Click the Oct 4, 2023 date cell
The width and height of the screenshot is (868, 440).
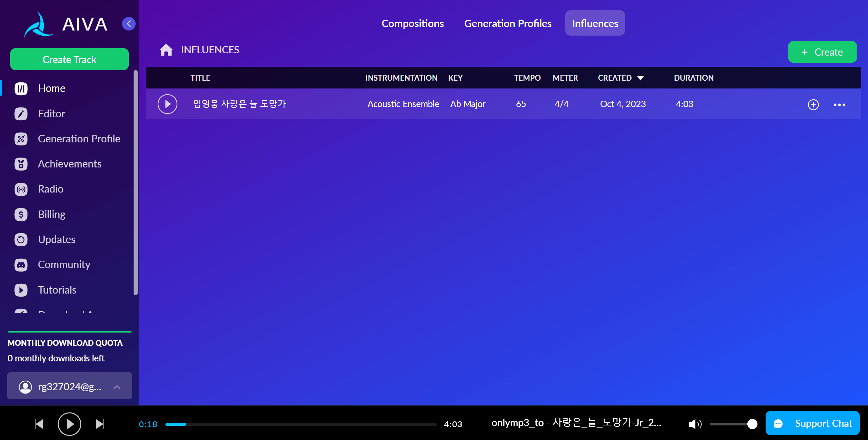click(623, 104)
